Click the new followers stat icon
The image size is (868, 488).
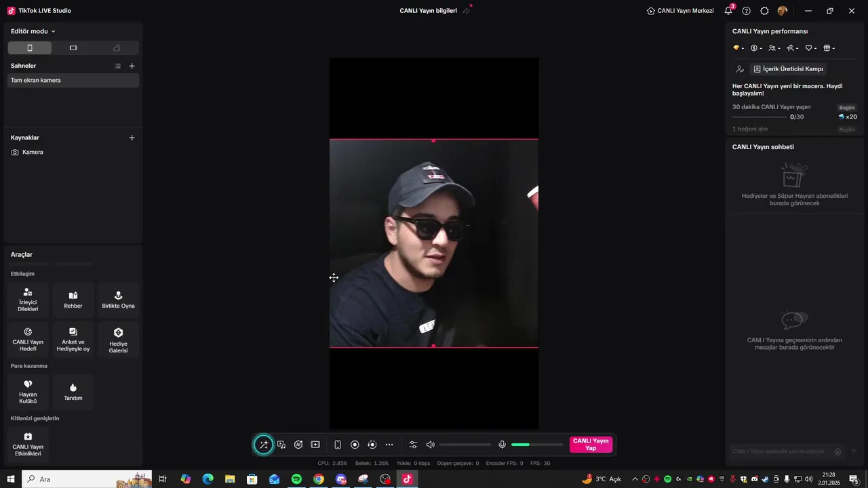(792, 48)
